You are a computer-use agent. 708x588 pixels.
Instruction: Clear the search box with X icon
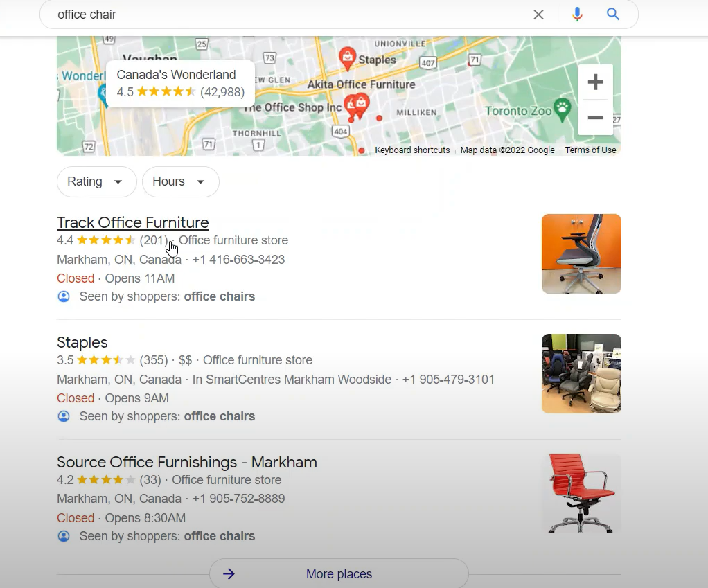click(x=538, y=15)
